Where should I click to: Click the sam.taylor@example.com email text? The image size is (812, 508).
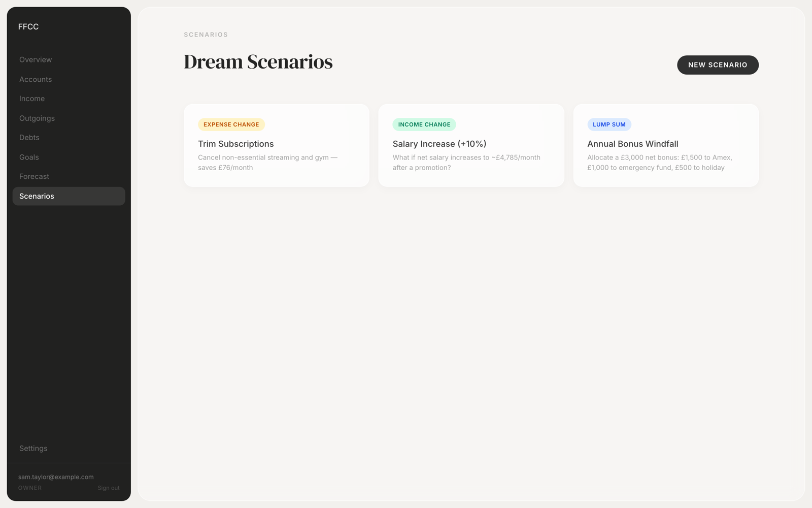pyautogui.click(x=56, y=477)
